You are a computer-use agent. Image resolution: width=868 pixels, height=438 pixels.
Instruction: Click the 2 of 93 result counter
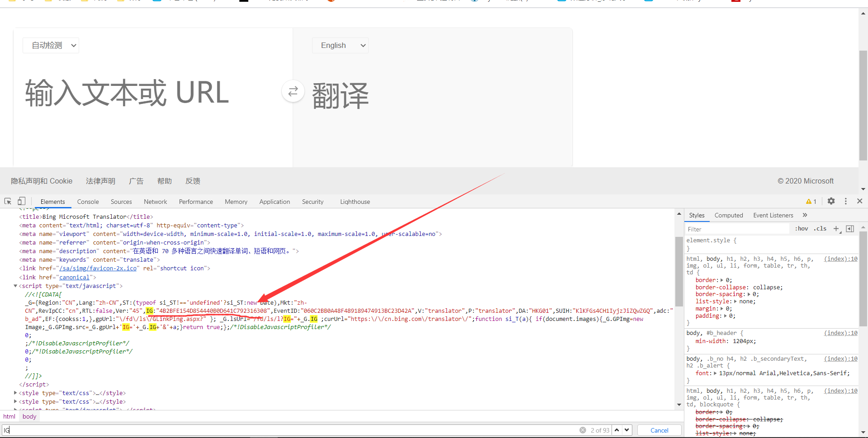coord(600,430)
